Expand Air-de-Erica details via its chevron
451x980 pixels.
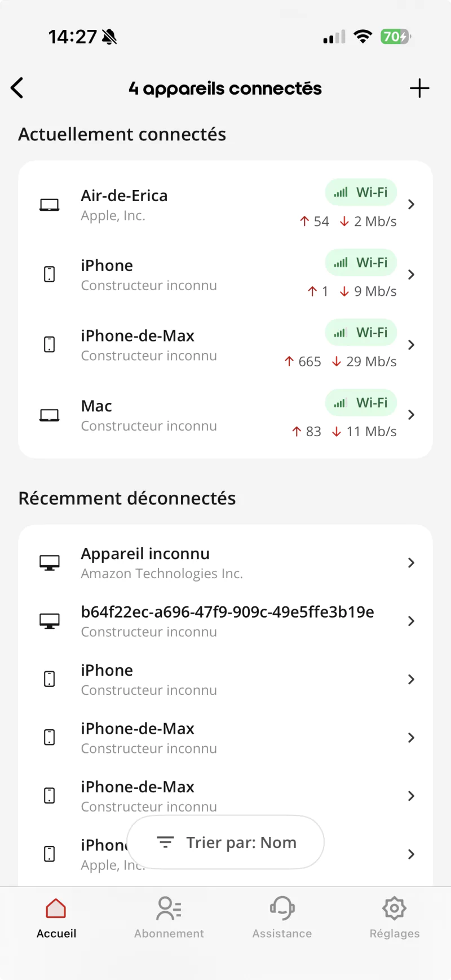[x=412, y=205]
